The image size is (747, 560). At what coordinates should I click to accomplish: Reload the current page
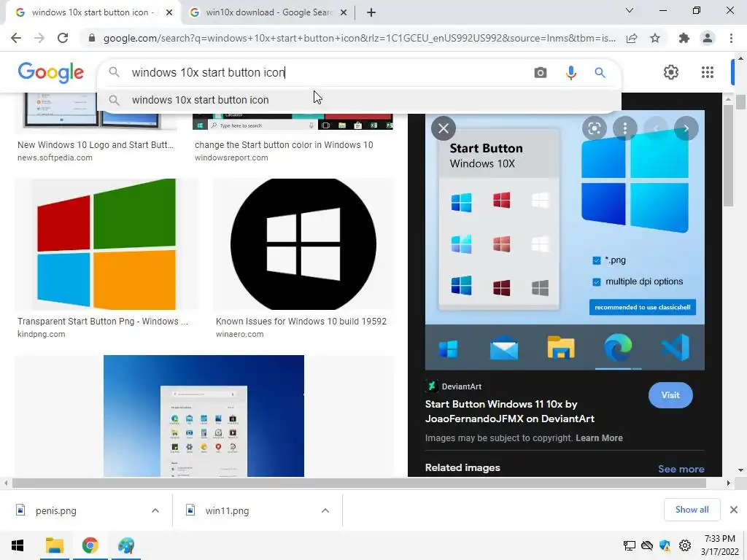pos(63,38)
